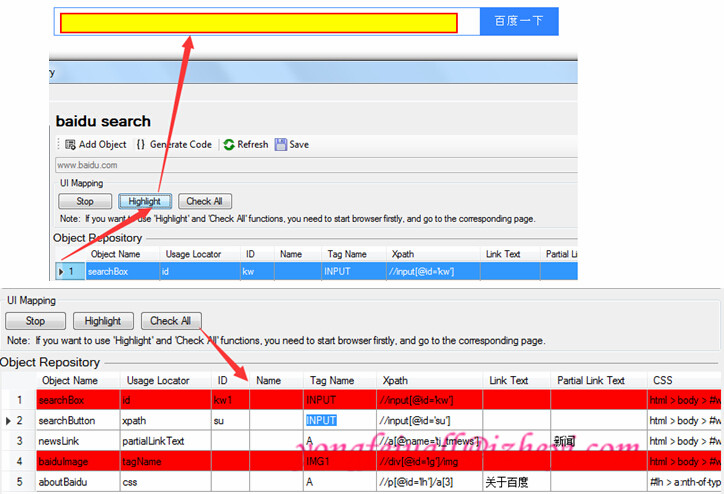Click Stop above the five-row object table
The height and width of the screenshot is (494, 724).
pos(36,321)
